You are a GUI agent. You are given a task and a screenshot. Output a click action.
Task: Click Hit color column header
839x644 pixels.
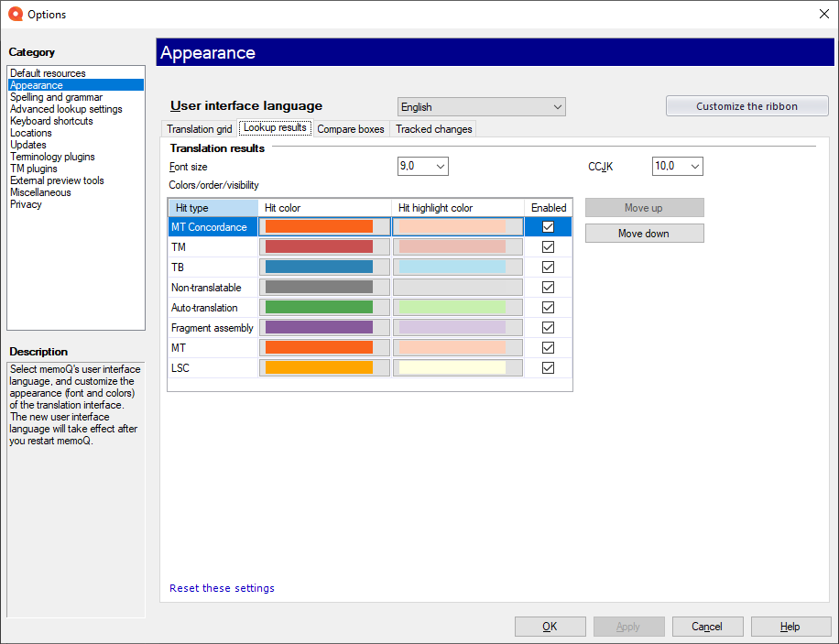tap(325, 208)
